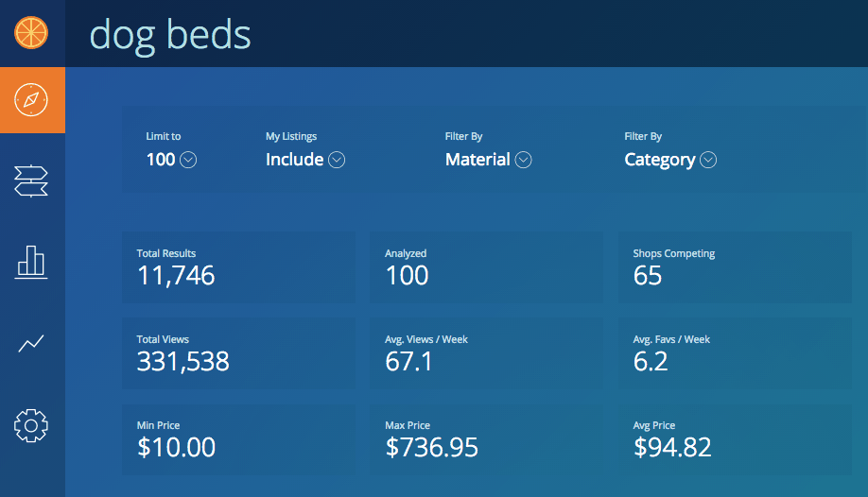Select the Total Results value 11,746
Viewport: 868px width, 497px height.
click(x=176, y=276)
